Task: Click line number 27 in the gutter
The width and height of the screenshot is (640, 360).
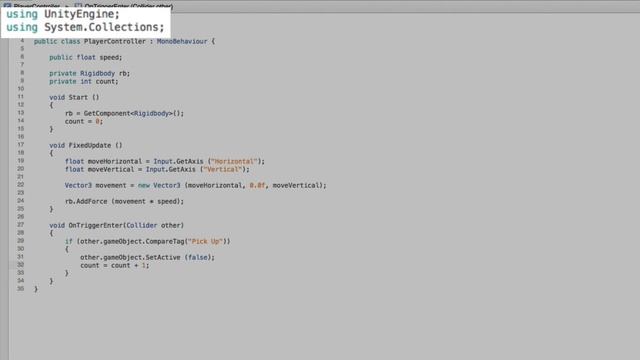Action: coord(20,224)
